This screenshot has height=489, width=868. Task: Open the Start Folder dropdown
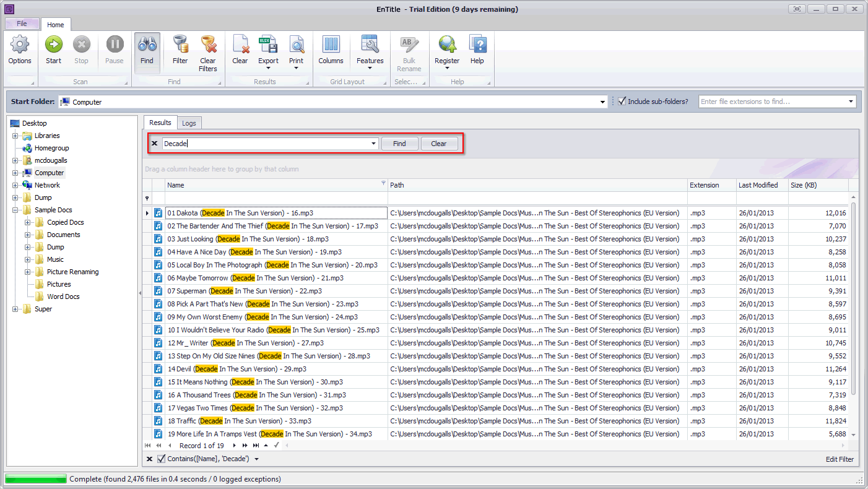[602, 102]
